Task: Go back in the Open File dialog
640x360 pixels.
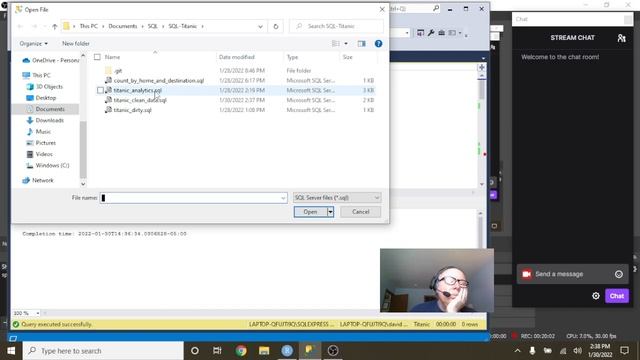Action: click(x=20, y=26)
